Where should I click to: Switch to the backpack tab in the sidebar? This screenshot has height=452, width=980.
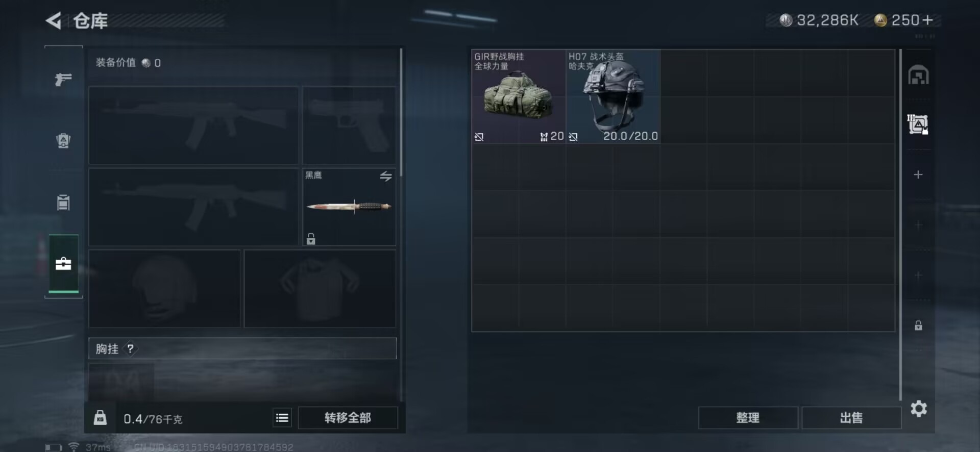(63, 140)
